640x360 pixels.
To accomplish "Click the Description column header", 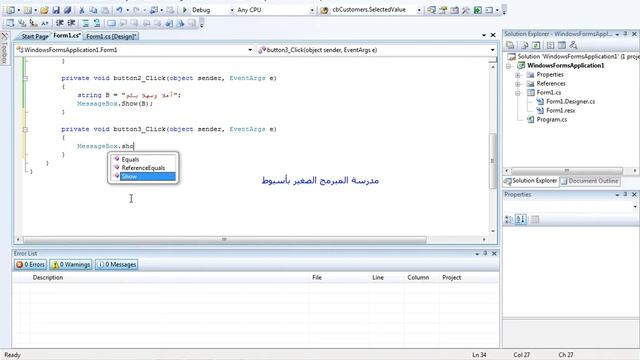I will coord(48,278).
